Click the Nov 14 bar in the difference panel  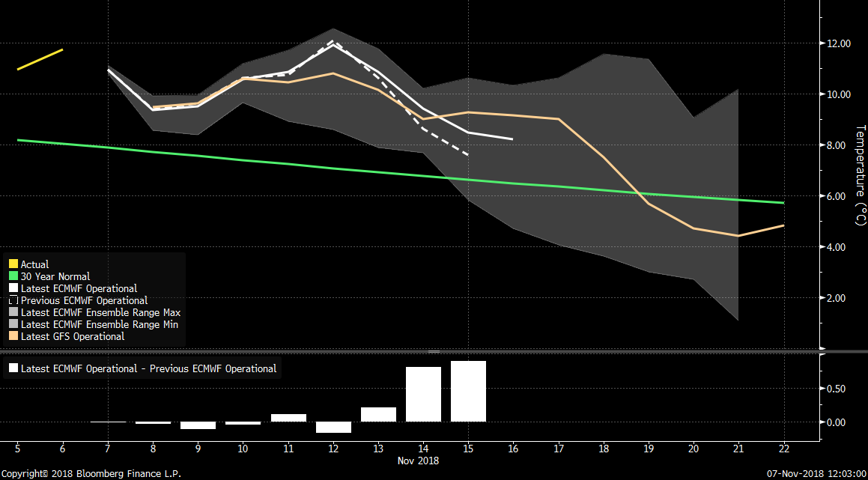click(423, 394)
